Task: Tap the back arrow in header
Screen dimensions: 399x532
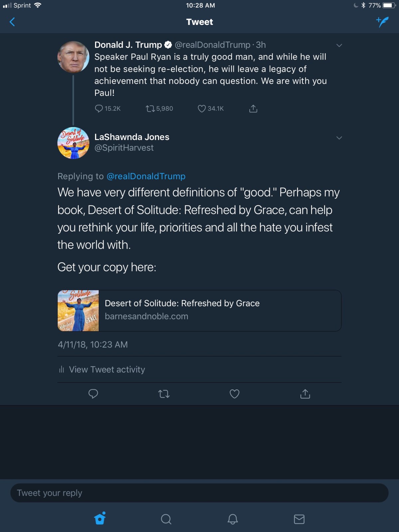Action: (x=12, y=22)
